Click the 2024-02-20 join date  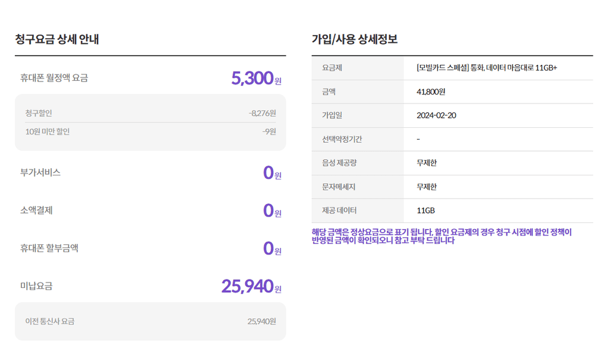click(x=436, y=115)
